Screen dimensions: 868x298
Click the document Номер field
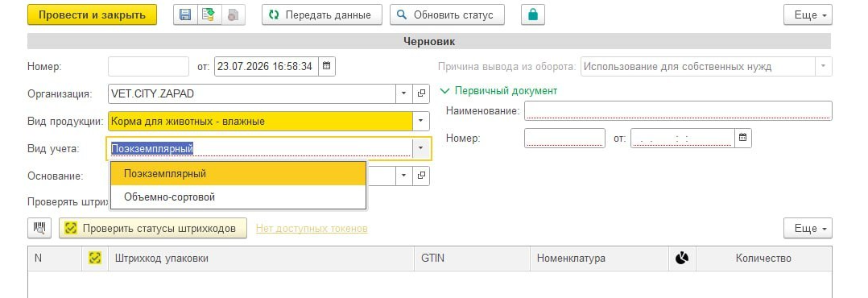coord(148,67)
